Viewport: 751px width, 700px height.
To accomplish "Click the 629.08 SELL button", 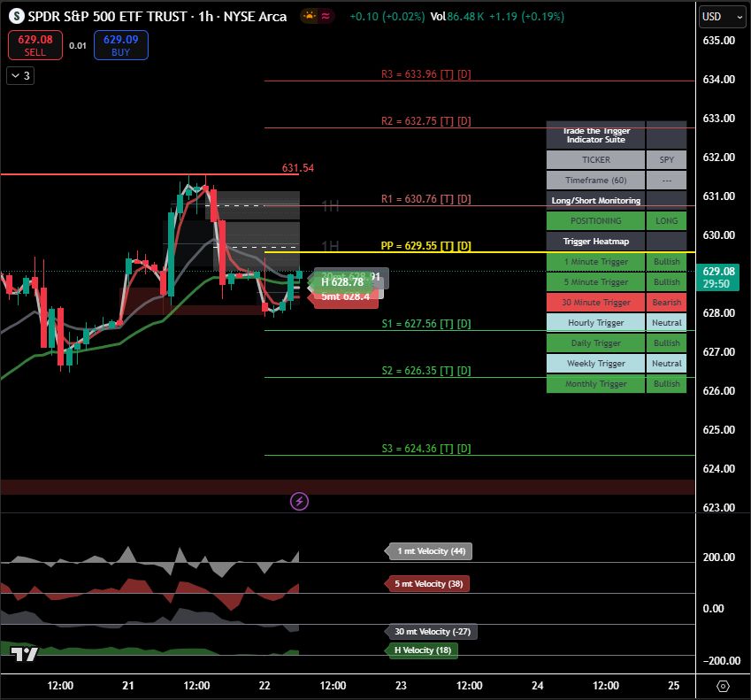I will pyautogui.click(x=35, y=45).
